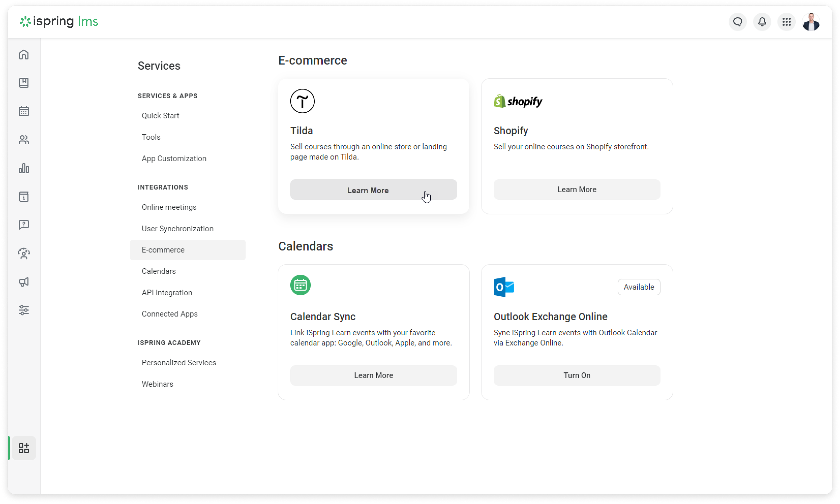
Task: Open the Services icon at sidebar bottom
Action: tap(24, 448)
